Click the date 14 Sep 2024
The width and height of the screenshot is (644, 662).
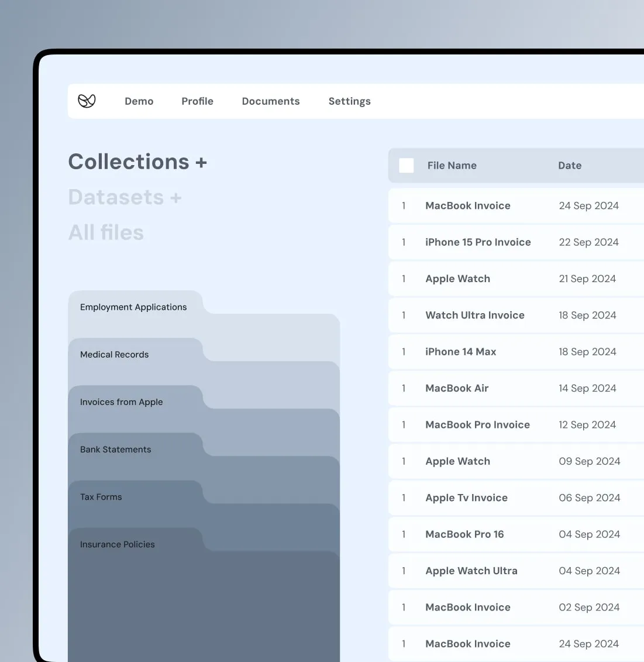[587, 388]
